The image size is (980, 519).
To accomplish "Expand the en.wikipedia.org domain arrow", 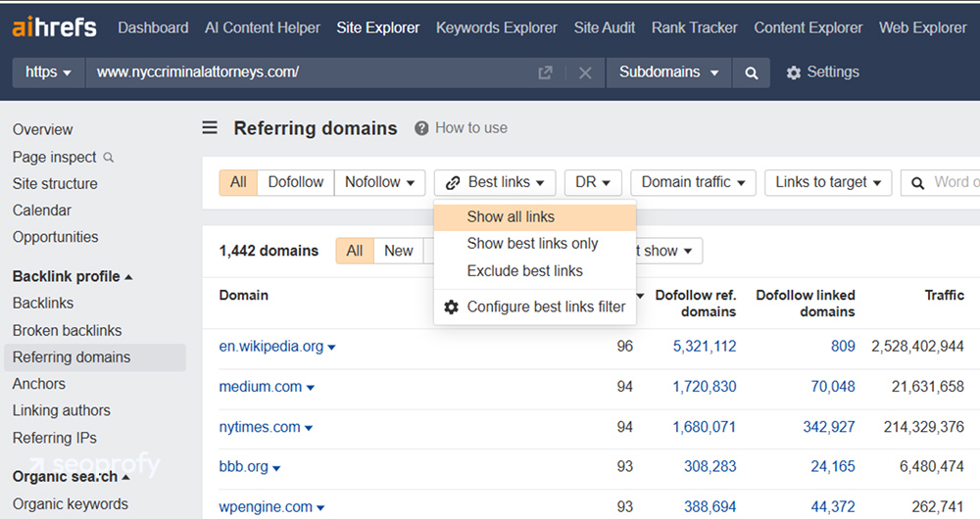I will click(x=332, y=348).
